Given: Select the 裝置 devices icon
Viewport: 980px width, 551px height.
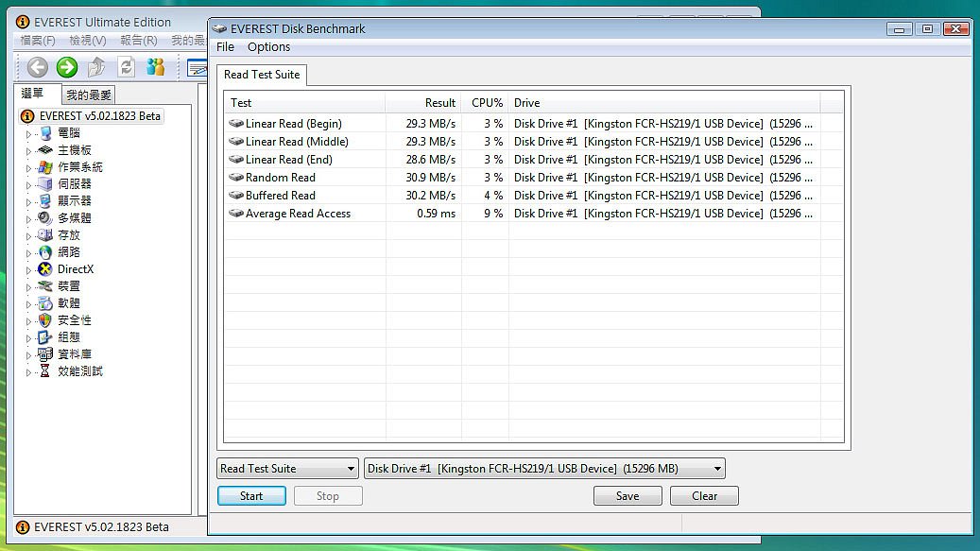Looking at the screenshot, I should coord(45,286).
